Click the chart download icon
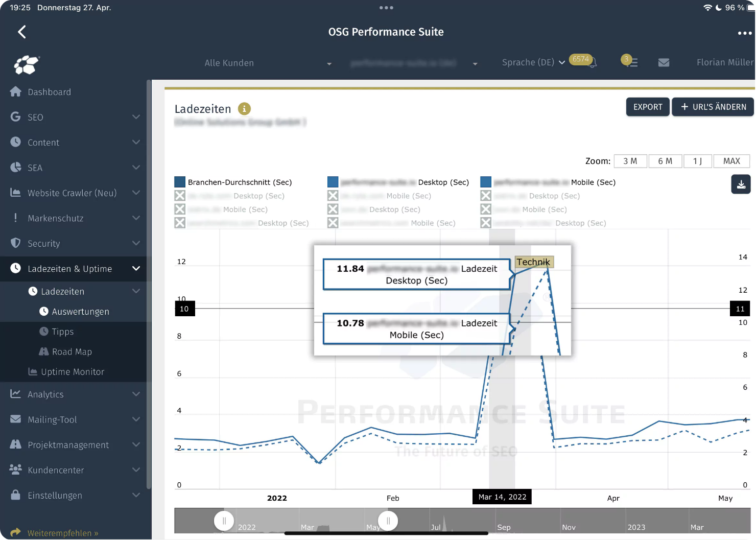The width and height of the screenshot is (756, 540). pos(741,184)
